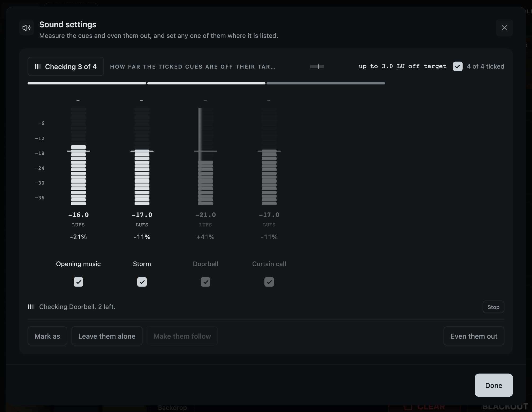Screen dimensions: 532x412
Task: Toggle the Doorbell checkbox
Action: tap(206, 282)
